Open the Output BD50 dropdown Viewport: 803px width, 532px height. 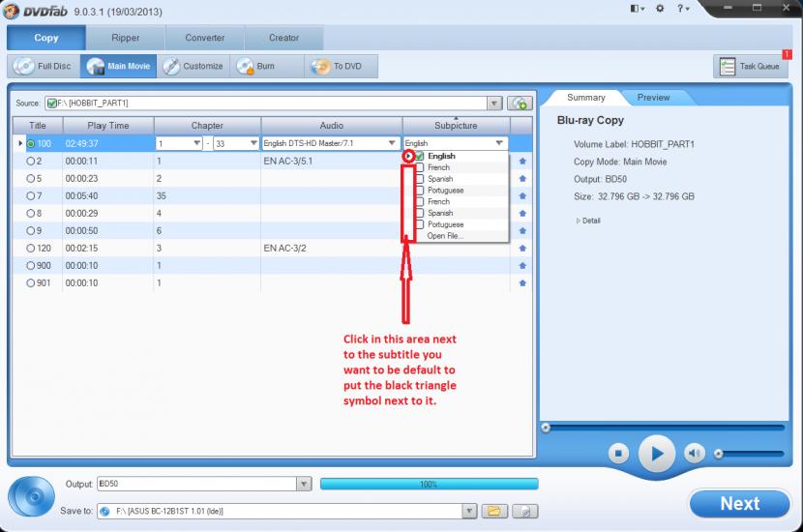pos(304,484)
